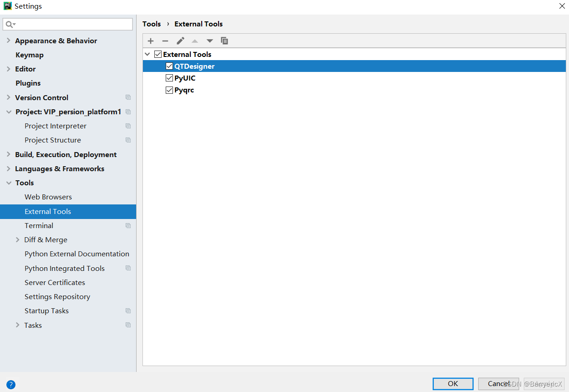Expand Appearance & Behavior section
The height and width of the screenshot is (392, 569).
pyautogui.click(x=8, y=41)
